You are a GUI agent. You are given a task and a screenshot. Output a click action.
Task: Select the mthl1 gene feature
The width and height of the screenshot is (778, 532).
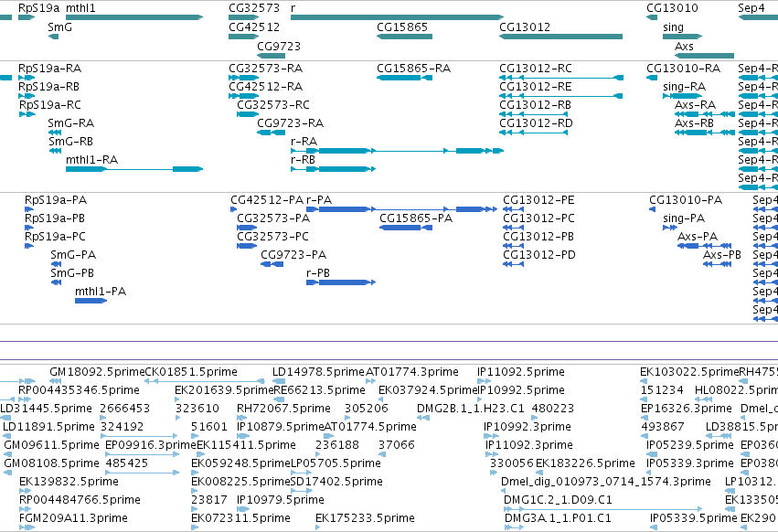click(134, 17)
